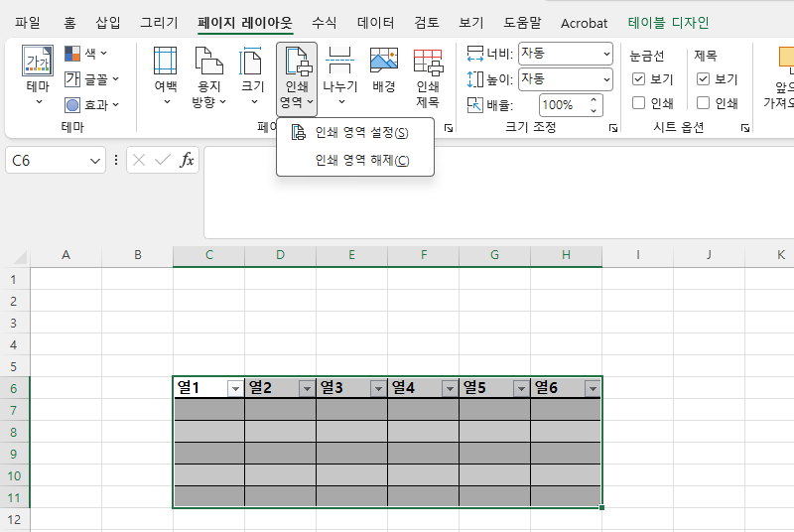The height and width of the screenshot is (532, 794).
Task: Select the 열1 header cell
Action: pos(200,388)
